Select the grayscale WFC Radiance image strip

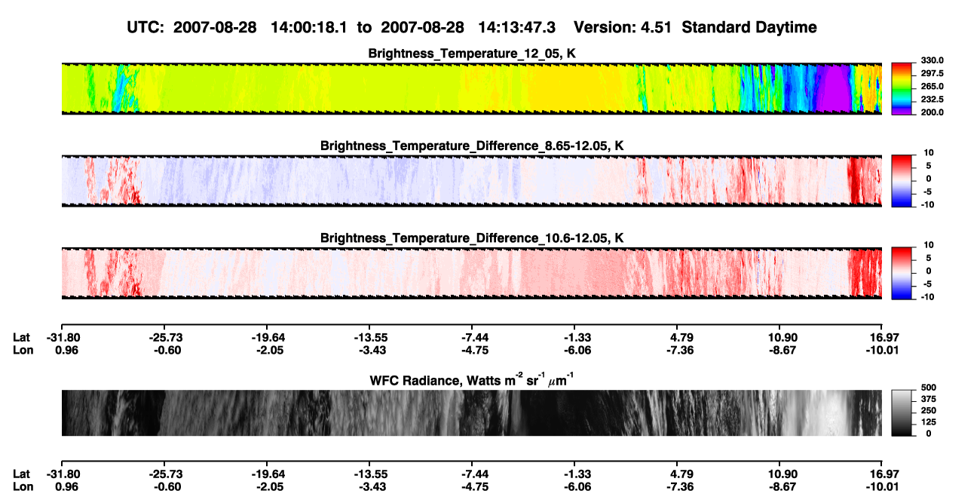point(471,413)
